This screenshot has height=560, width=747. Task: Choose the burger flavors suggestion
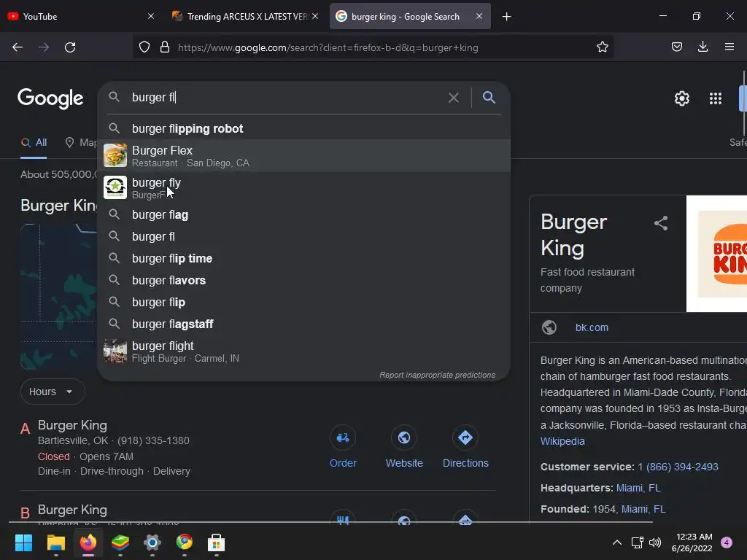[304, 281]
